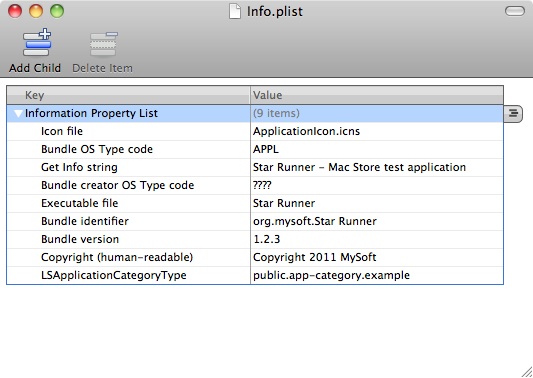This screenshot has height=378, width=533.
Task: Select the Copyright (human-readable) key
Action: 117,257
